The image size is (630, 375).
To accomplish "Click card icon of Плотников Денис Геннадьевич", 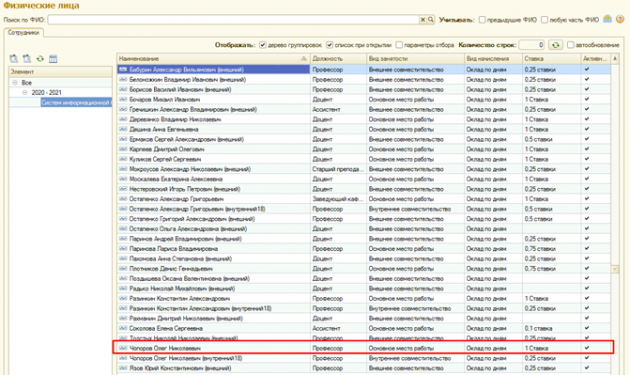I will (x=123, y=268).
